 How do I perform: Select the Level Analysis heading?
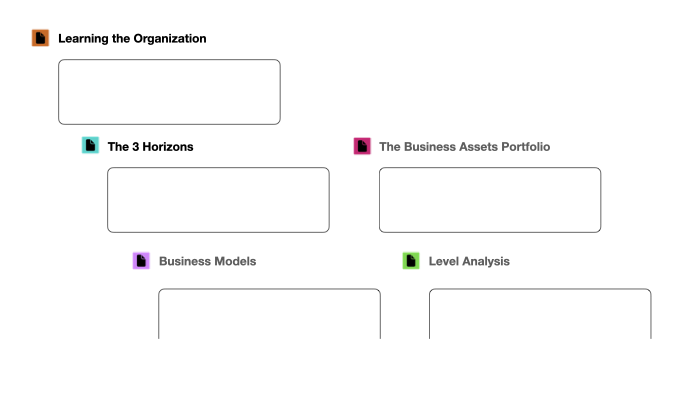click(x=469, y=261)
